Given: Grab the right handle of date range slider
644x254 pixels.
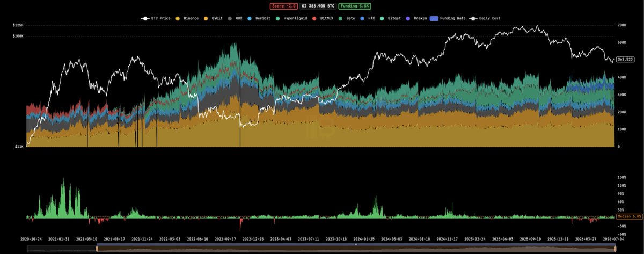Looking at the screenshot, I should [615, 249].
